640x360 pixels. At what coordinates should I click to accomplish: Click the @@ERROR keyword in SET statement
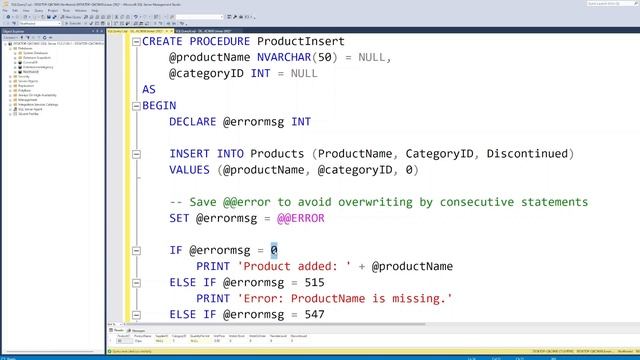pyautogui.click(x=301, y=218)
